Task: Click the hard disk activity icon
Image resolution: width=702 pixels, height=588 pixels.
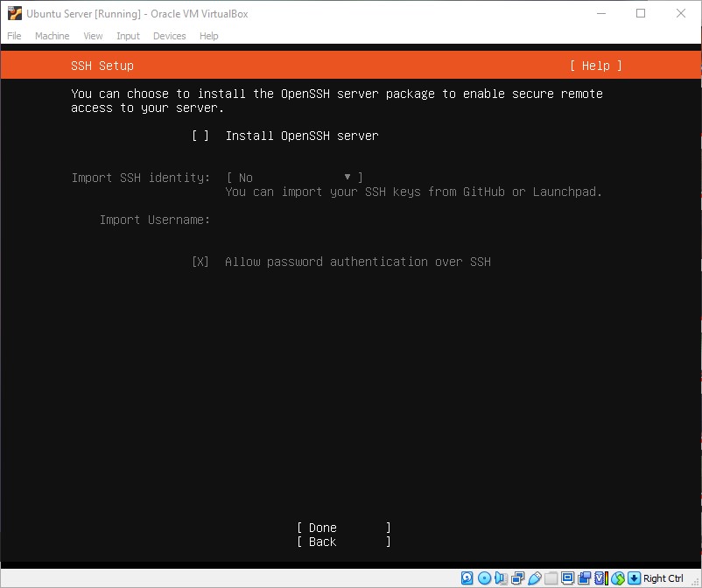Action: tap(467, 578)
